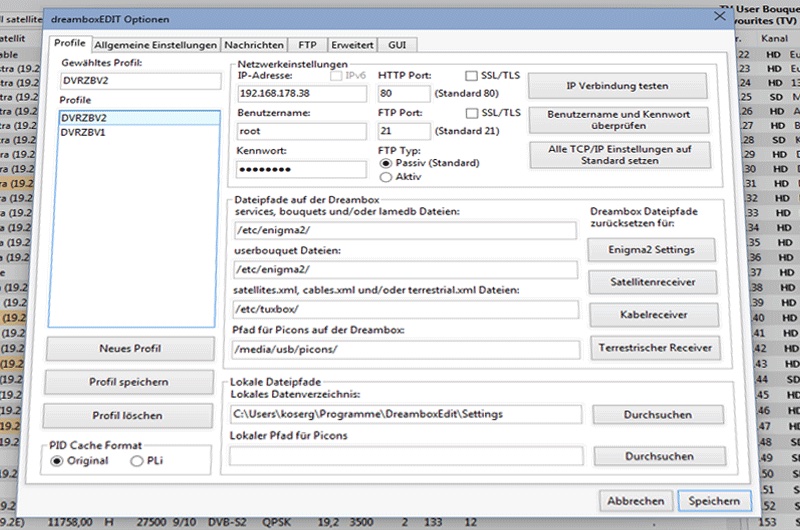The width and height of the screenshot is (800, 530).
Task: Click the IP-Adresse field
Action: coord(302,93)
